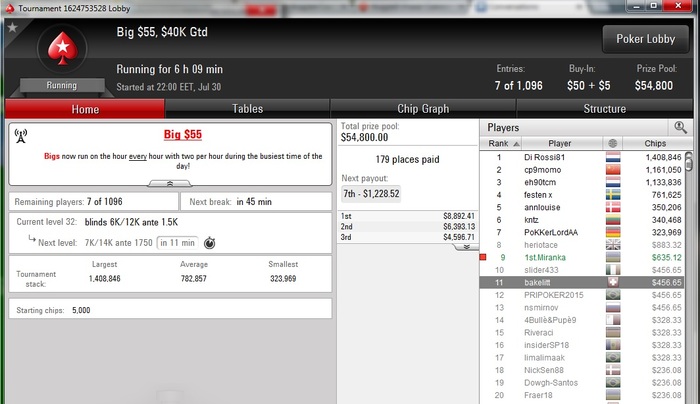This screenshot has width=700, height=404.
Task: Click the broadcast antenna news icon
Action: coord(21,136)
